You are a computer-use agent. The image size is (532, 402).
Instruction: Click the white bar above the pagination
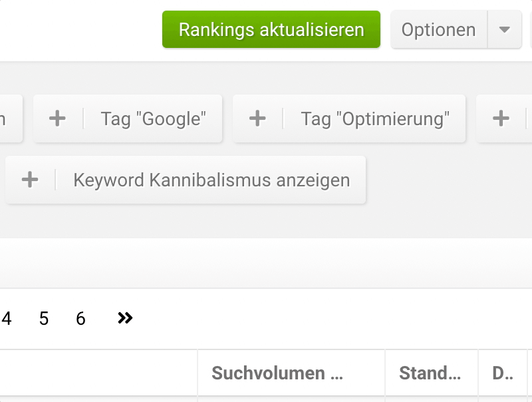coord(266,263)
